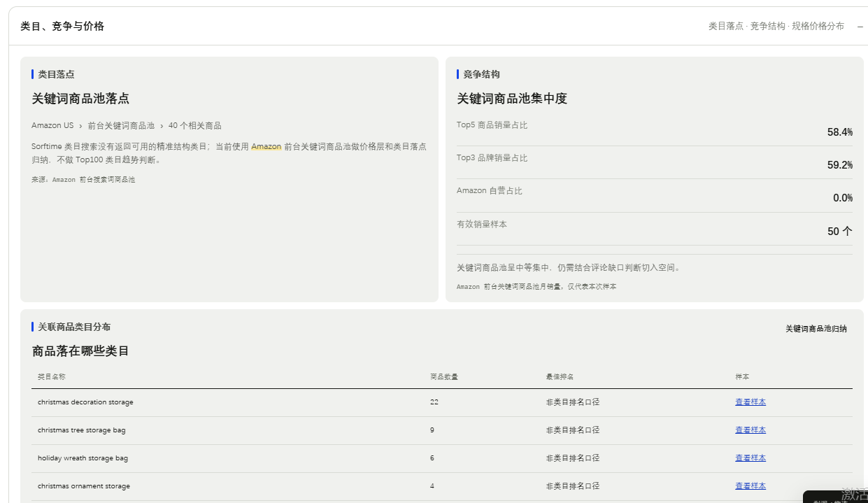Open the 查看样本 link for christmas tree storage bag

click(750, 430)
